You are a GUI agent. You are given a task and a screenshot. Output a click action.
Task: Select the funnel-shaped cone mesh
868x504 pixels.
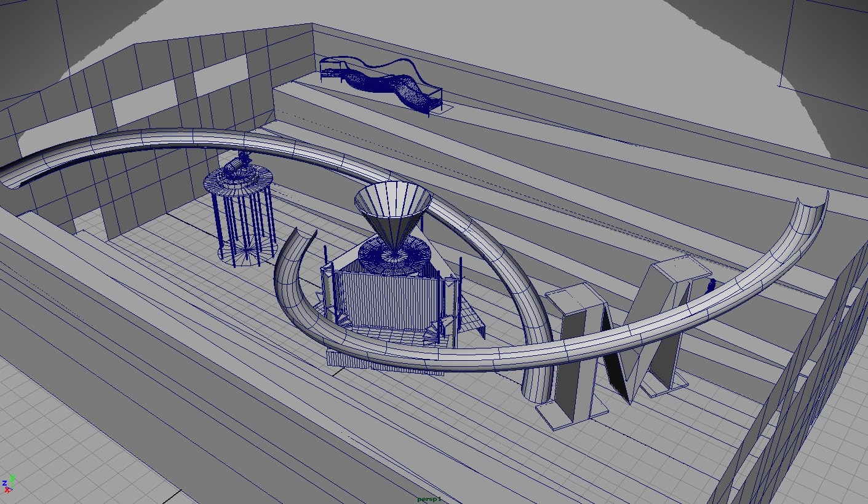tap(394, 206)
